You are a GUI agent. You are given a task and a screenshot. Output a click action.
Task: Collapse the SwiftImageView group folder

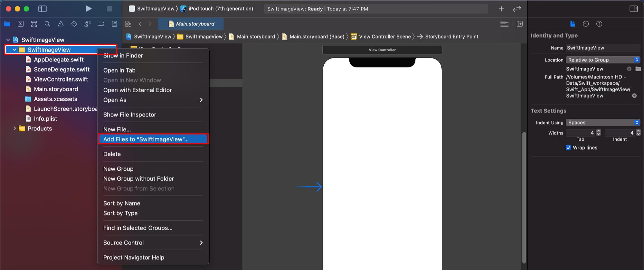click(14, 50)
